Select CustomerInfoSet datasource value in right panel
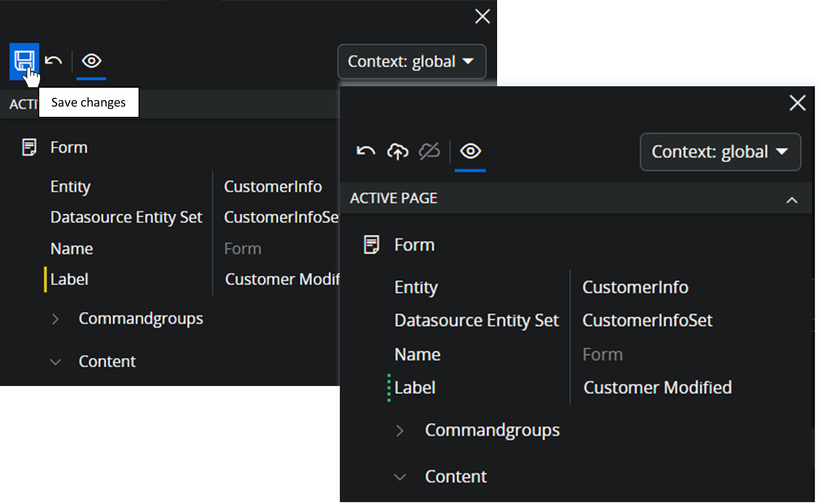This screenshot has width=822, height=504. pos(647,320)
